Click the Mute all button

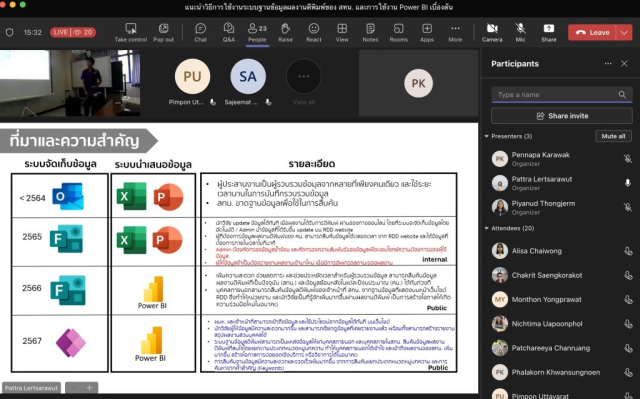pyautogui.click(x=613, y=136)
